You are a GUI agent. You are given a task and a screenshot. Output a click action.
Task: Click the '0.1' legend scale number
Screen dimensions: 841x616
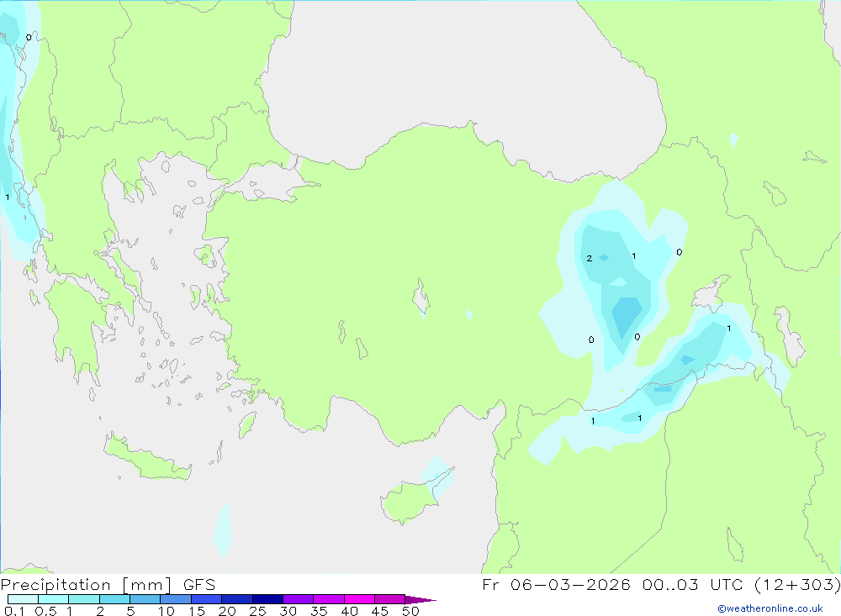pos(14,611)
